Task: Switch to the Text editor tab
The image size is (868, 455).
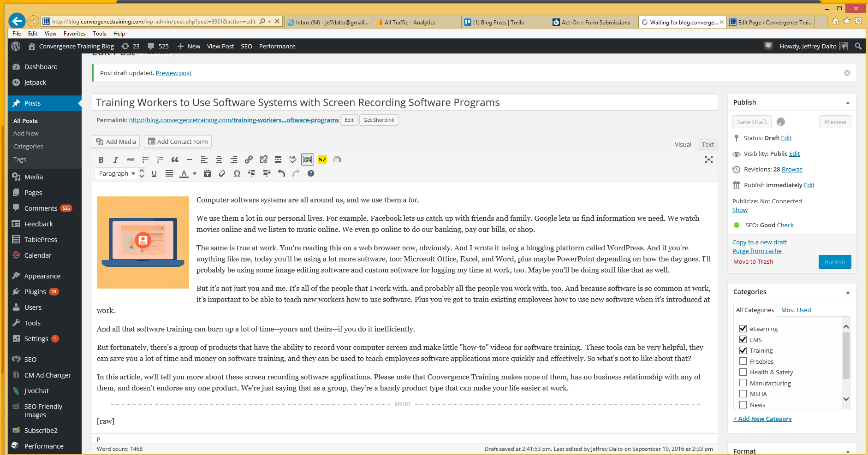Action: tap(707, 144)
